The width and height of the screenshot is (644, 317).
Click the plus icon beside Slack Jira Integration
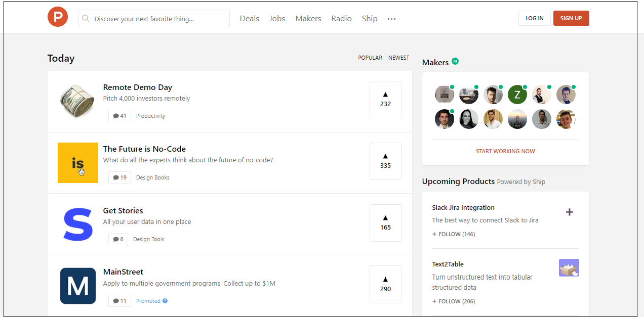[x=570, y=212]
